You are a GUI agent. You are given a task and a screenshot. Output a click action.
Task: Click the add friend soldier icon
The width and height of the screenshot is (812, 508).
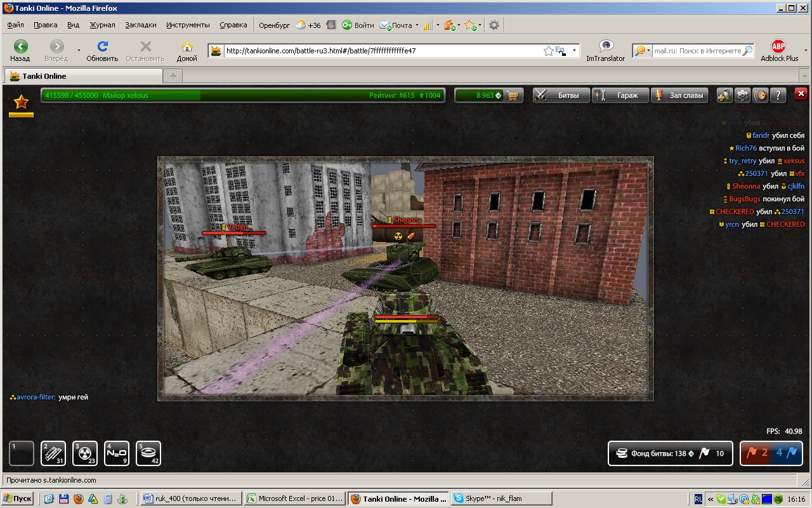(724, 95)
